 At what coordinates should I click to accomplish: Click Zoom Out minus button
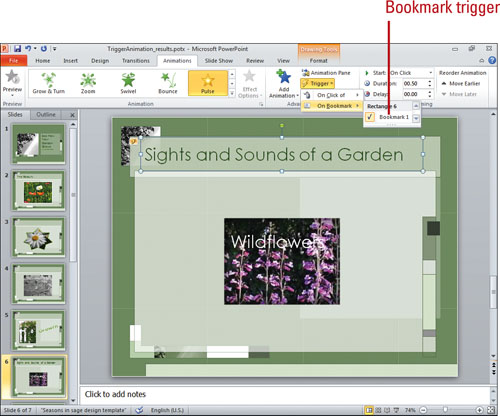click(x=423, y=410)
